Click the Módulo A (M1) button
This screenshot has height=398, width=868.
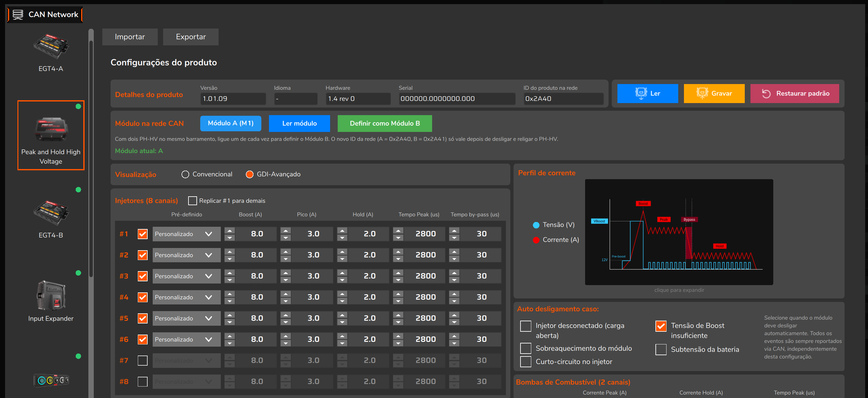tap(231, 123)
